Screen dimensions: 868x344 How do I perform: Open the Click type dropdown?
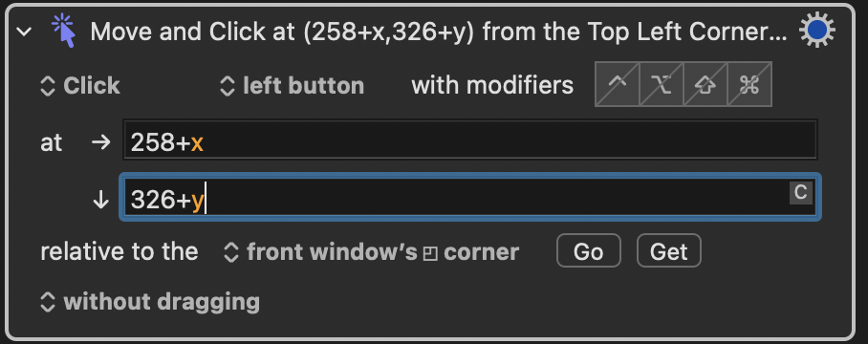(x=80, y=86)
